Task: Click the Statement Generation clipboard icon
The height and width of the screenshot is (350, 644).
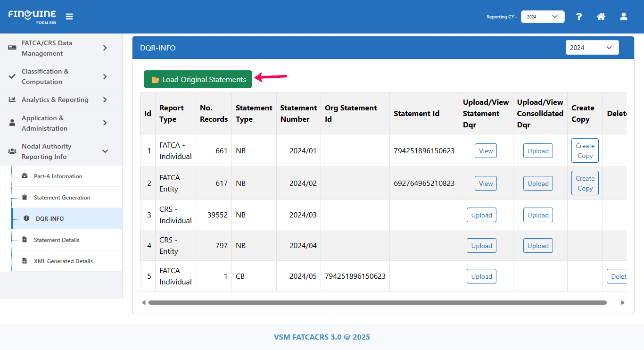Action: (x=25, y=197)
